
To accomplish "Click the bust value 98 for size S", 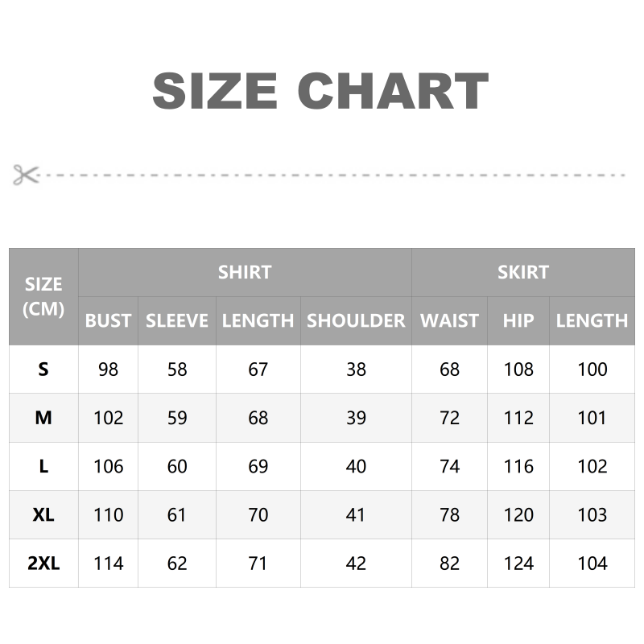I will tap(108, 369).
